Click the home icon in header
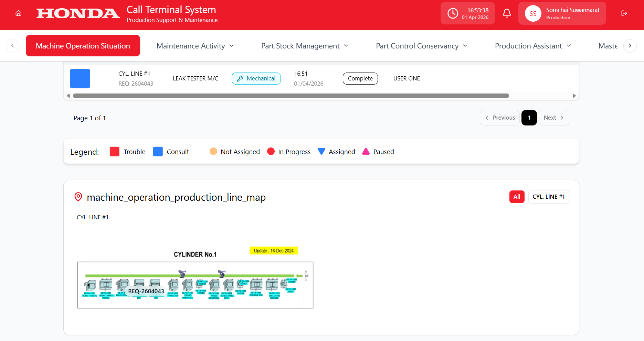The image size is (644, 341). coord(19,13)
